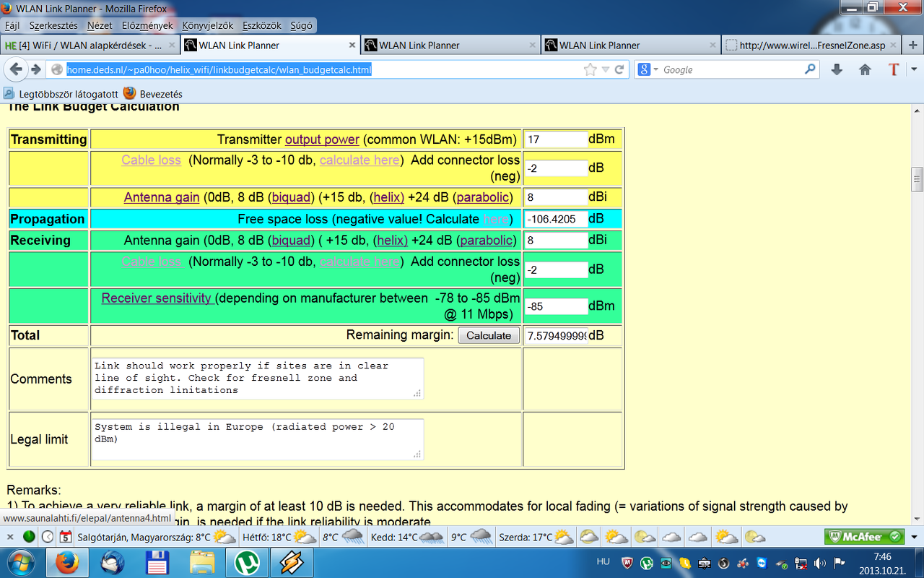The width and height of the screenshot is (924, 578).
Task: Click the receiver sensitivity -85 field
Action: click(556, 306)
